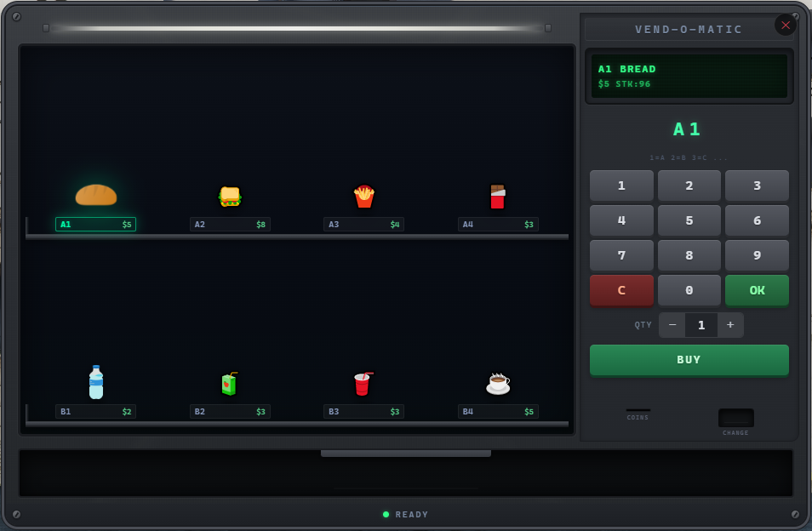This screenshot has width=812, height=531.
Task: Select the bread item in slot A1
Action: (x=95, y=194)
